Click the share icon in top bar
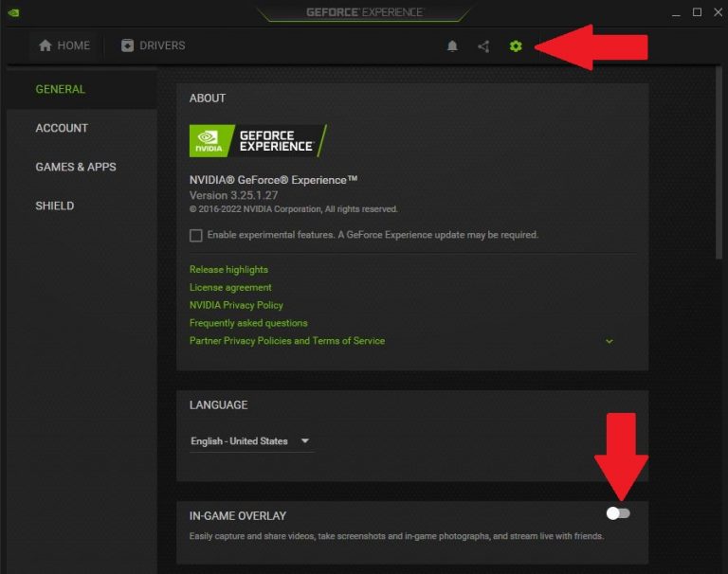728x574 pixels. coord(483,45)
